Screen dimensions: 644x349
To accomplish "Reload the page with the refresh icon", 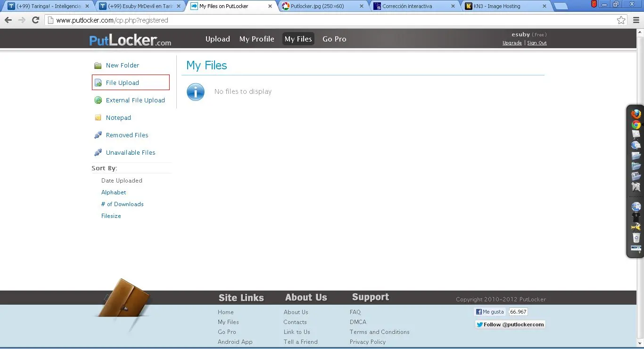I will coord(35,20).
